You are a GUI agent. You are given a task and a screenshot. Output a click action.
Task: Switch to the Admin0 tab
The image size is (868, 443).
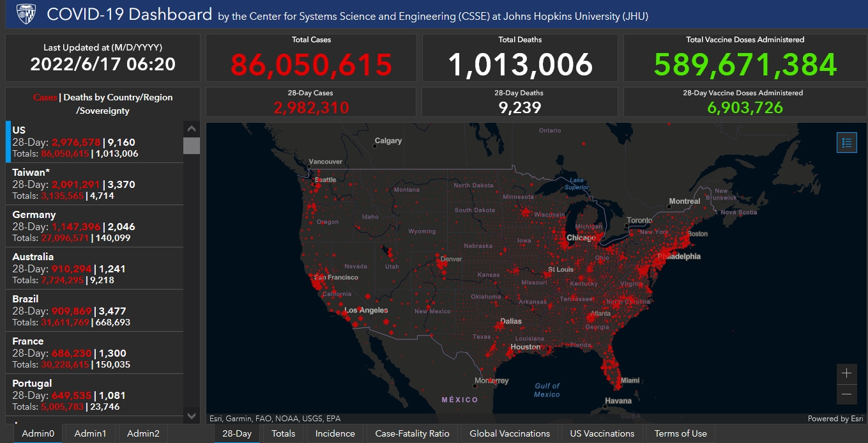[38, 433]
